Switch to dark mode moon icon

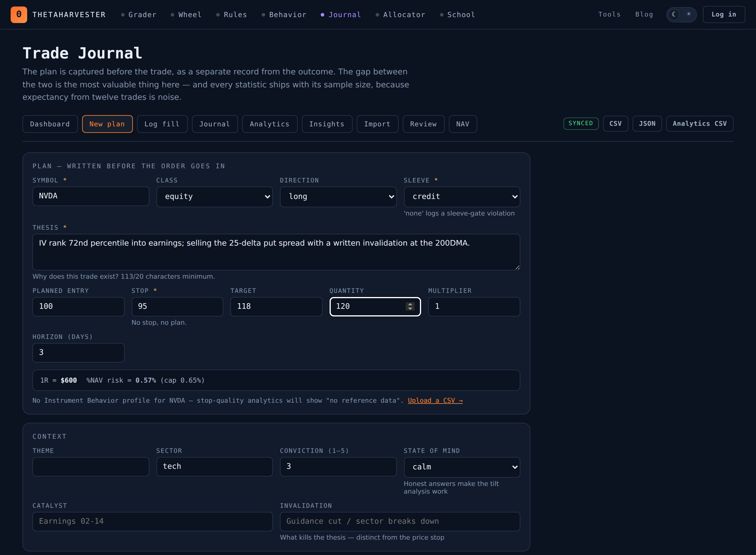pos(674,14)
